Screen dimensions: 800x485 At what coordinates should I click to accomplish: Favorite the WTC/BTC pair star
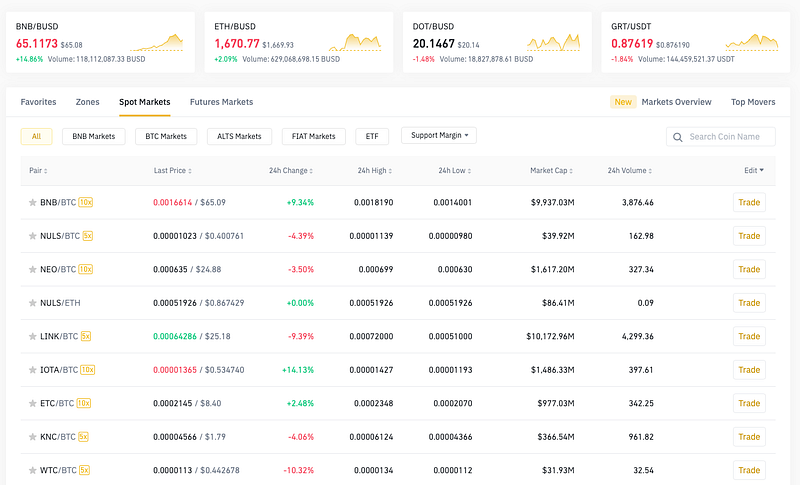click(x=33, y=470)
